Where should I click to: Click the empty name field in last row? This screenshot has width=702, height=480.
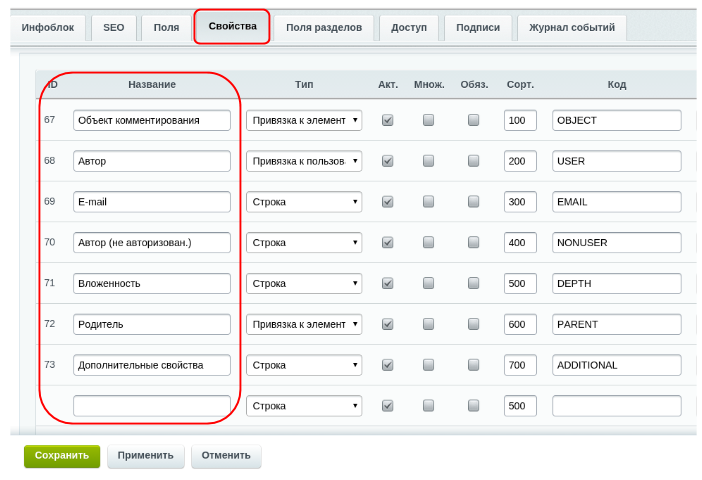click(151, 406)
